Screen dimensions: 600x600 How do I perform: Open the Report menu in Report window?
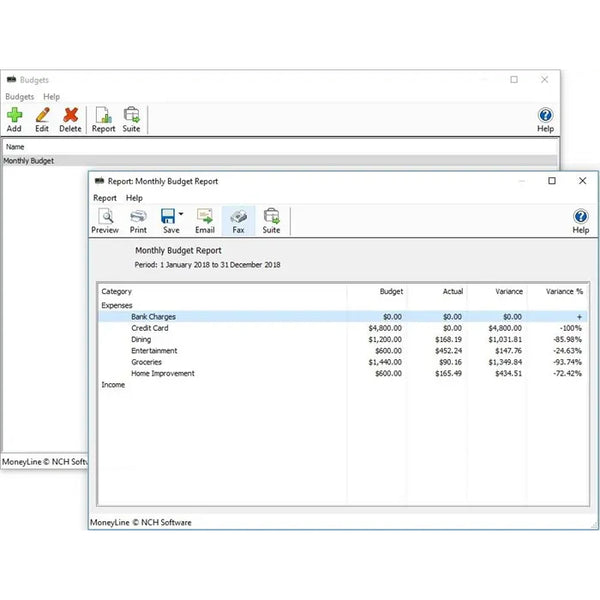(105, 198)
